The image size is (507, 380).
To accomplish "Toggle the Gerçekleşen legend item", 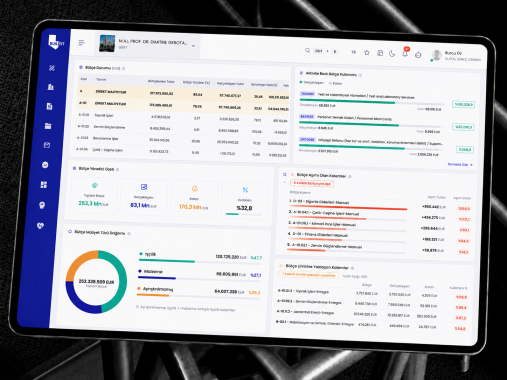I will click(x=311, y=82).
